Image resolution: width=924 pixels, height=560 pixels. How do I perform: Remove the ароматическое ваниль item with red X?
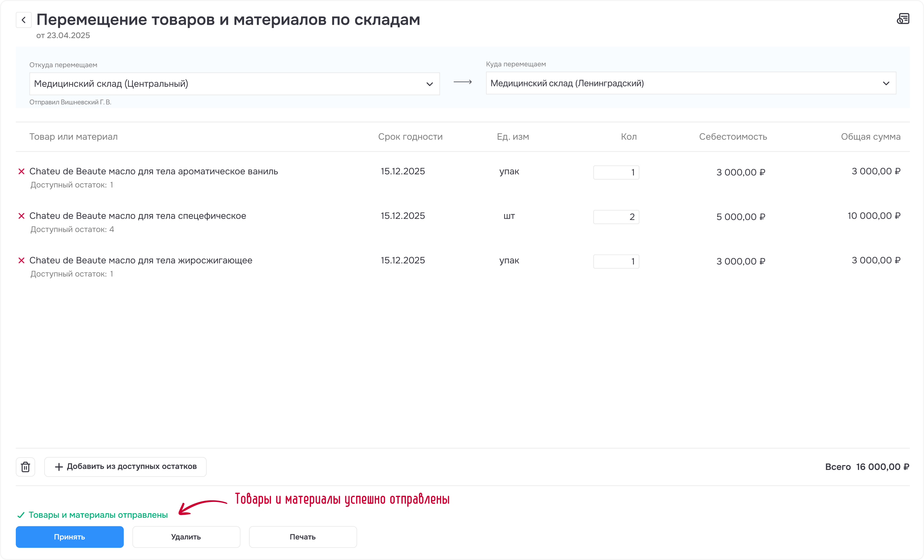point(21,171)
